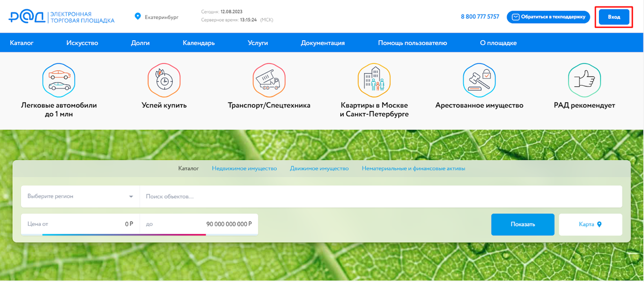644x282 pixels.
Task: Switch to the Недвижимое имущество tab
Action: pyautogui.click(x=244, y=168)
